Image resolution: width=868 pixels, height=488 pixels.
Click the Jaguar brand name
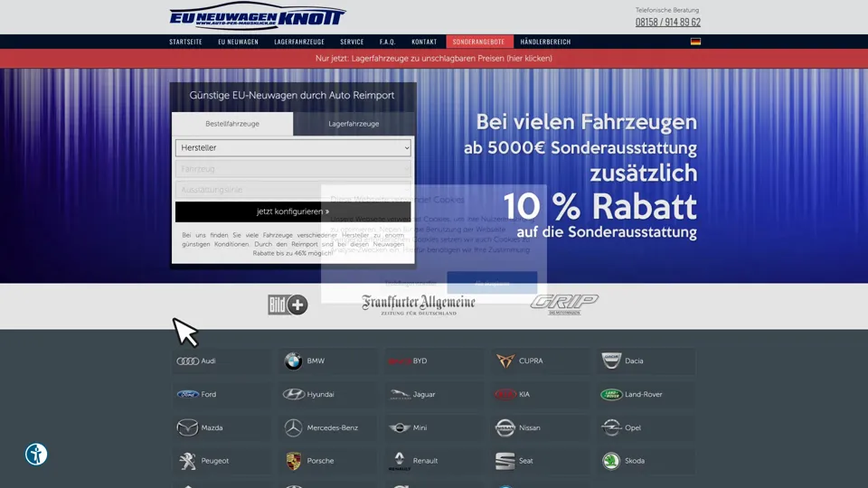click(424, 395)
